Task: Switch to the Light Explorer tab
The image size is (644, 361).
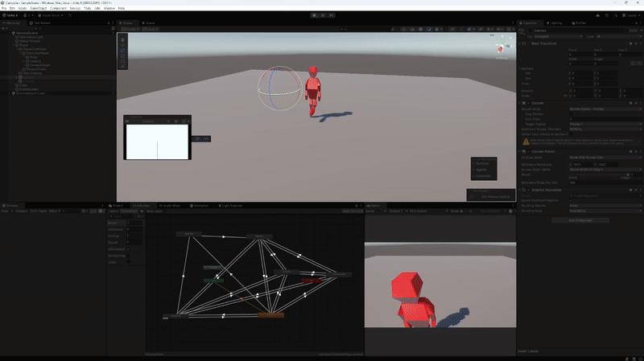Action: tap(230, 206)
